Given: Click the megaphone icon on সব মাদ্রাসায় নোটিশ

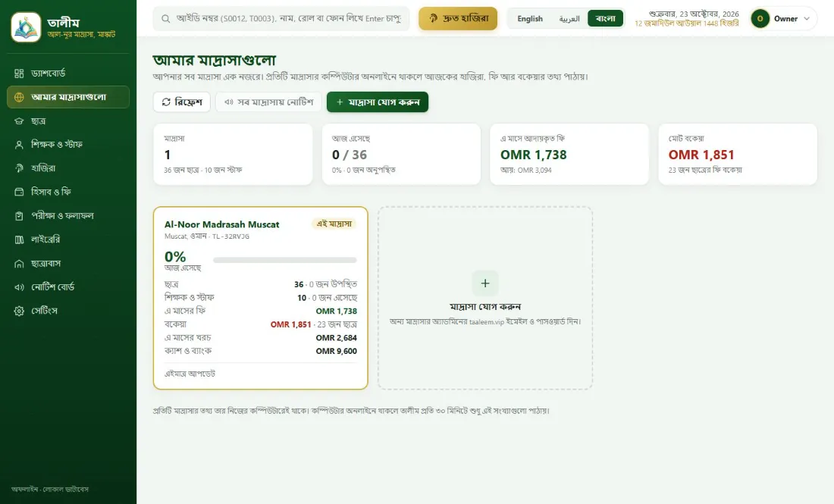Looking at the screenshot, I should [229, 102].
